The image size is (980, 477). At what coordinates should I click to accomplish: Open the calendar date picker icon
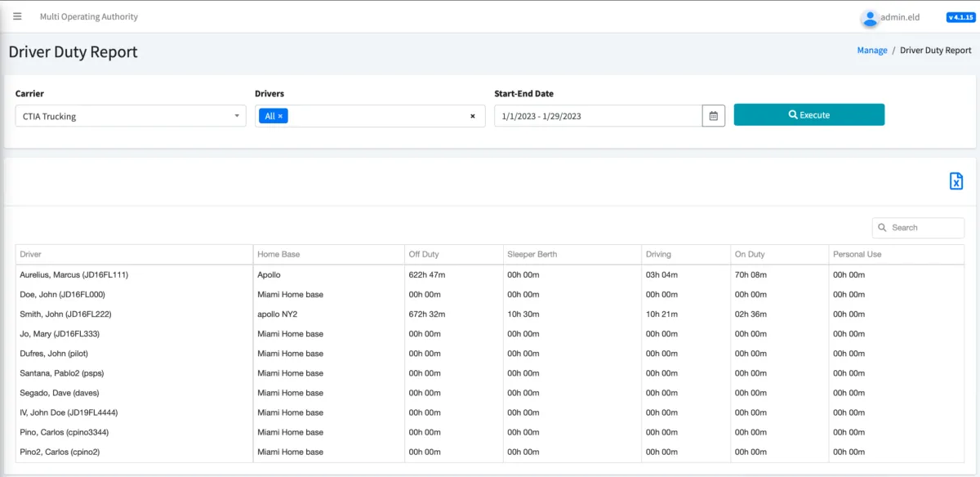point(713,116)
